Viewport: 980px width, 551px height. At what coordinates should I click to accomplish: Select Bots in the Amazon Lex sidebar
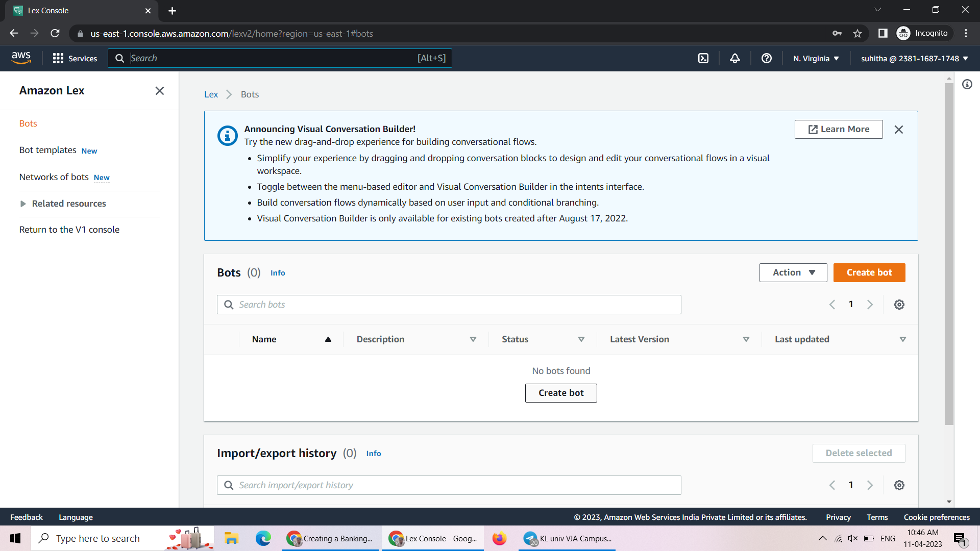[28, 123]
